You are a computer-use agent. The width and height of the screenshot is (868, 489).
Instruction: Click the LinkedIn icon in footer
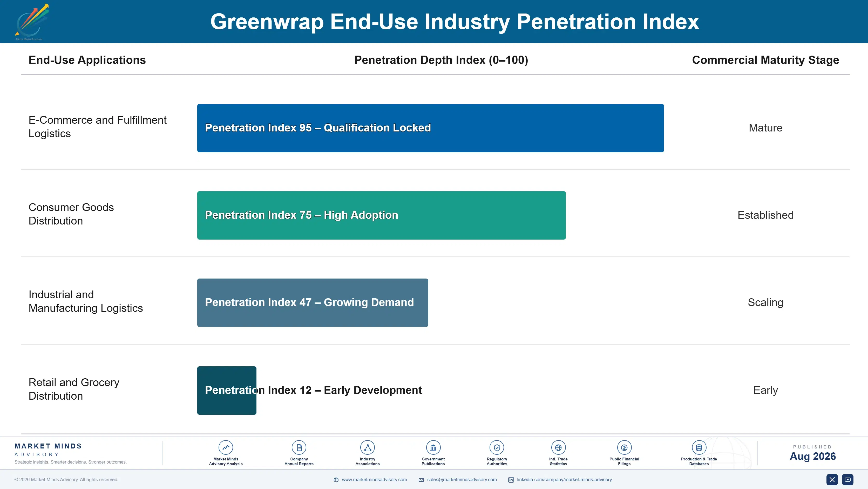pos(511,480)
